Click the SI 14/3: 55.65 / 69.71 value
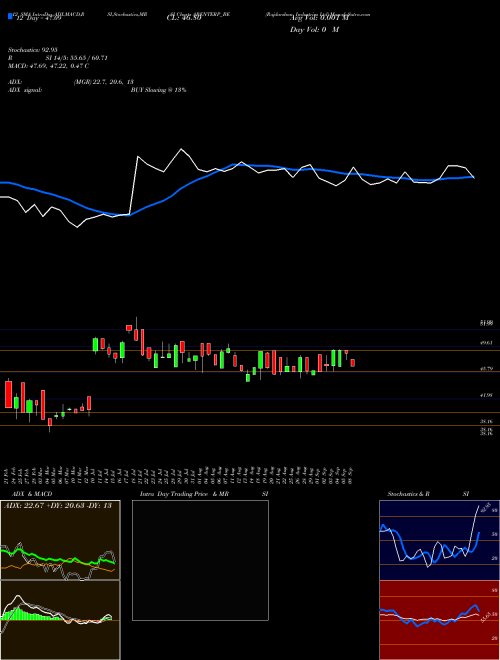500x660 pixels. point(77,58)
